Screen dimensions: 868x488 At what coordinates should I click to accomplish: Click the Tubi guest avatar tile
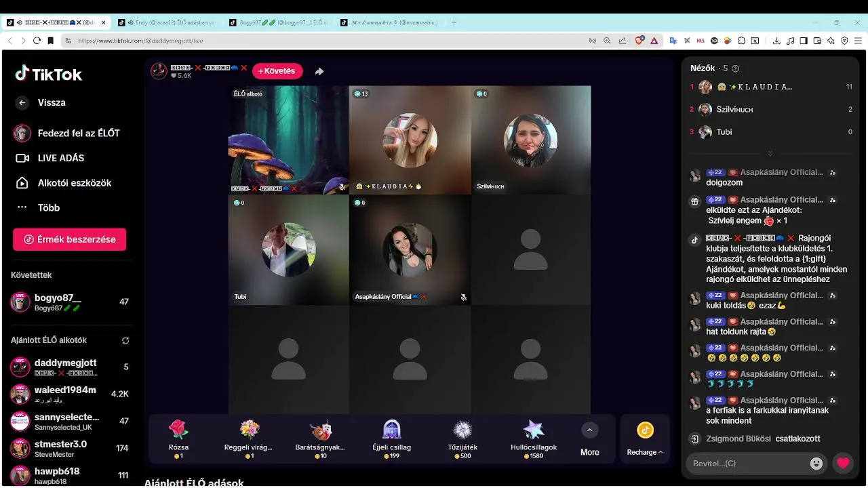coord(288,249)
